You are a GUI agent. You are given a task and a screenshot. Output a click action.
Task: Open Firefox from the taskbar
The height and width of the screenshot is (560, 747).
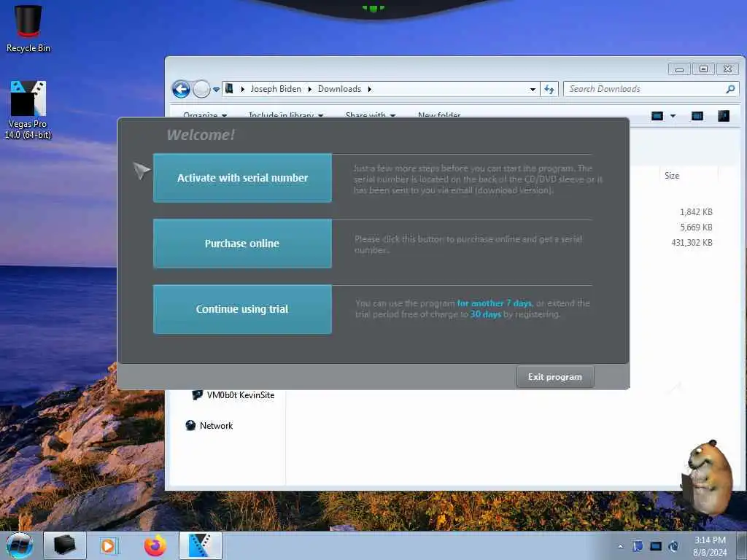(155, 545)
